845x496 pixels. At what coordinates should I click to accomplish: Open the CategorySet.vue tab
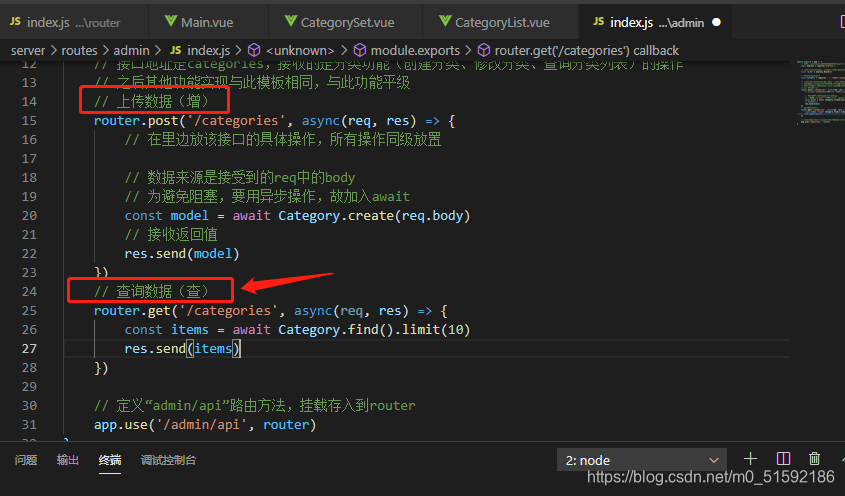click(x=347, y=22)
